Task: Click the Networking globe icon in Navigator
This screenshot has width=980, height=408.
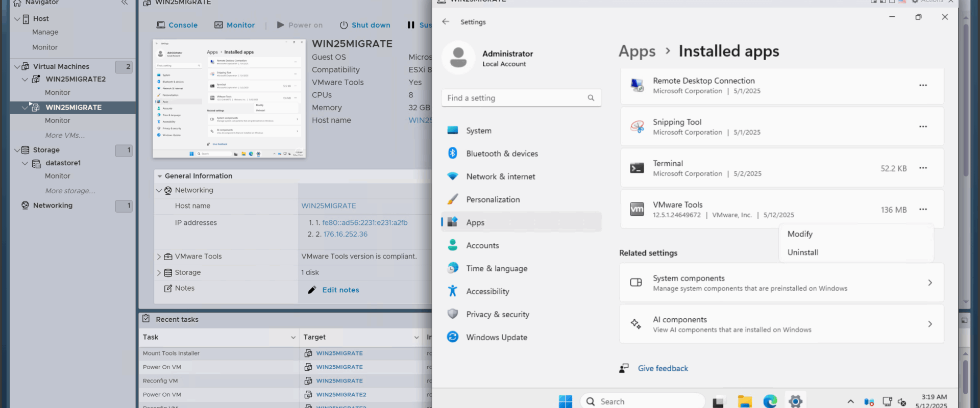Action: coord(26,205)
